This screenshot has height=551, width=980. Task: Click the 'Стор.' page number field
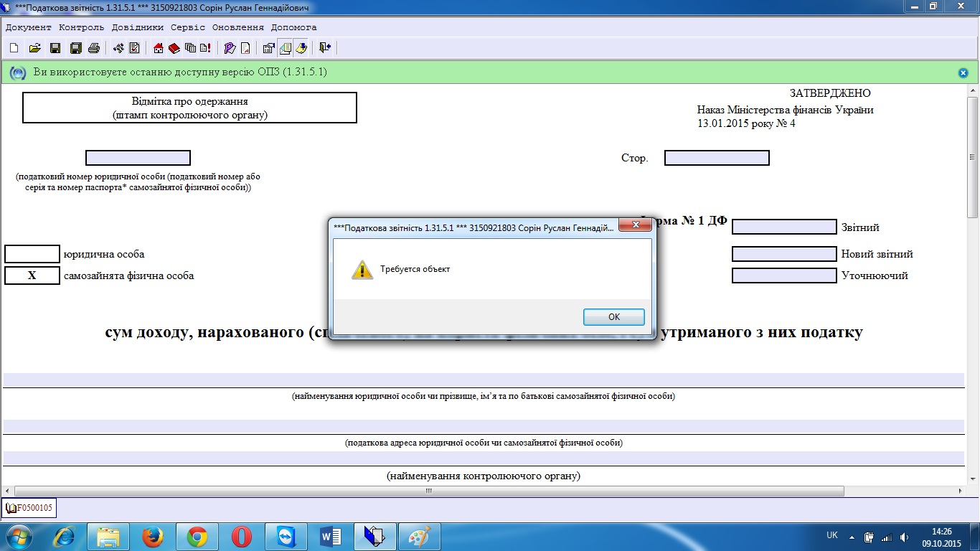coord(716,158)
